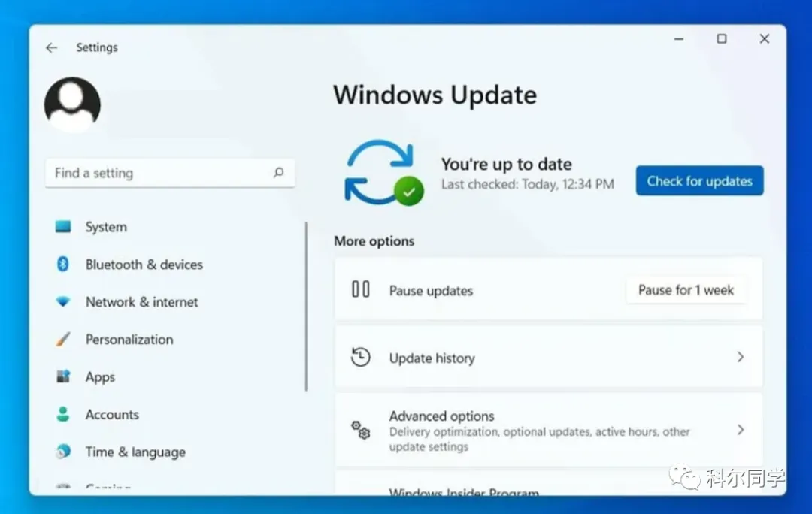Click the Advanced options gear icon
812x514 pixels.
point(361,430)
